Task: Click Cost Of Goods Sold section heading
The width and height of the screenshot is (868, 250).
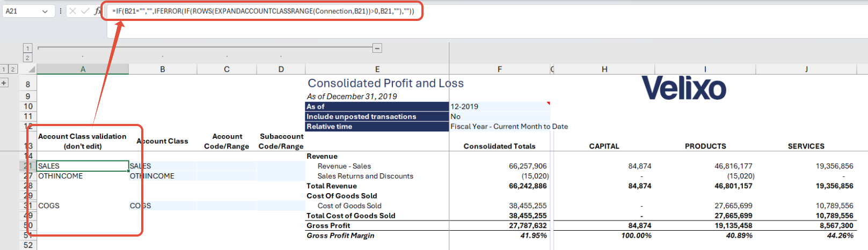Action: coord(342,196)
